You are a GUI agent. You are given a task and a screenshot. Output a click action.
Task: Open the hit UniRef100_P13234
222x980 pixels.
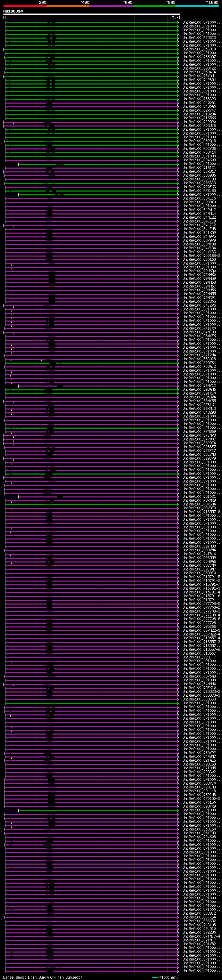tap(199, 114)
